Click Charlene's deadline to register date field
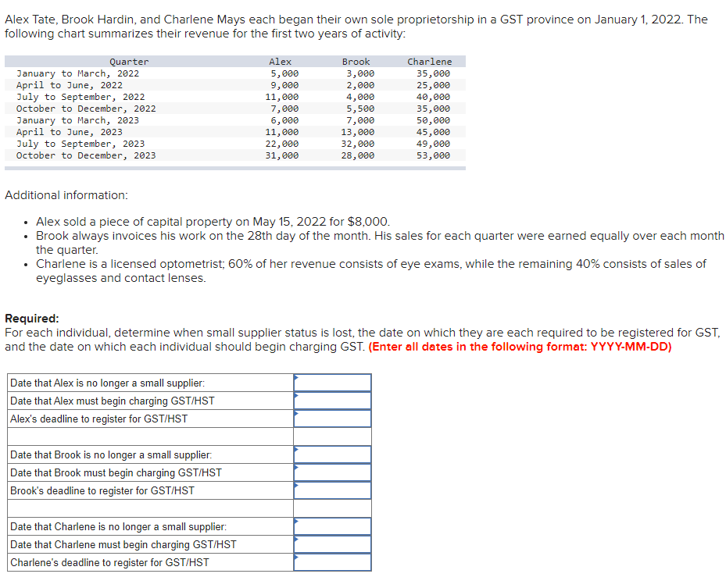Image resolution: width=726 pixels, height=588 pixels. pos(332,562)
